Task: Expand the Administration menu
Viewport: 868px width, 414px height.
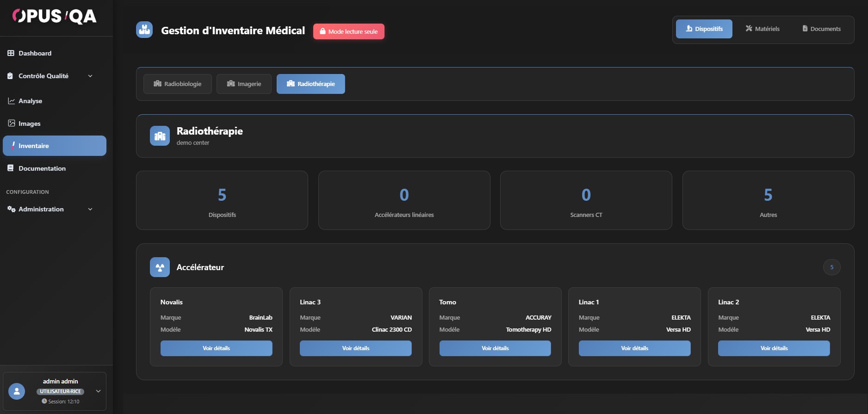Action: (50, 209)
